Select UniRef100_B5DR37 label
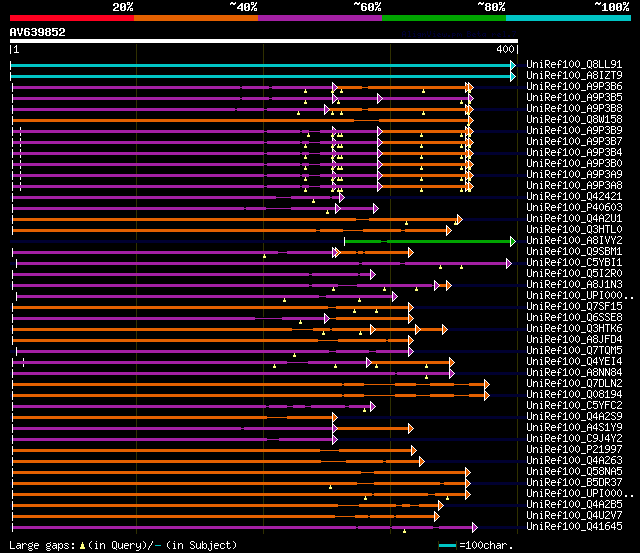 click(574, 483)
